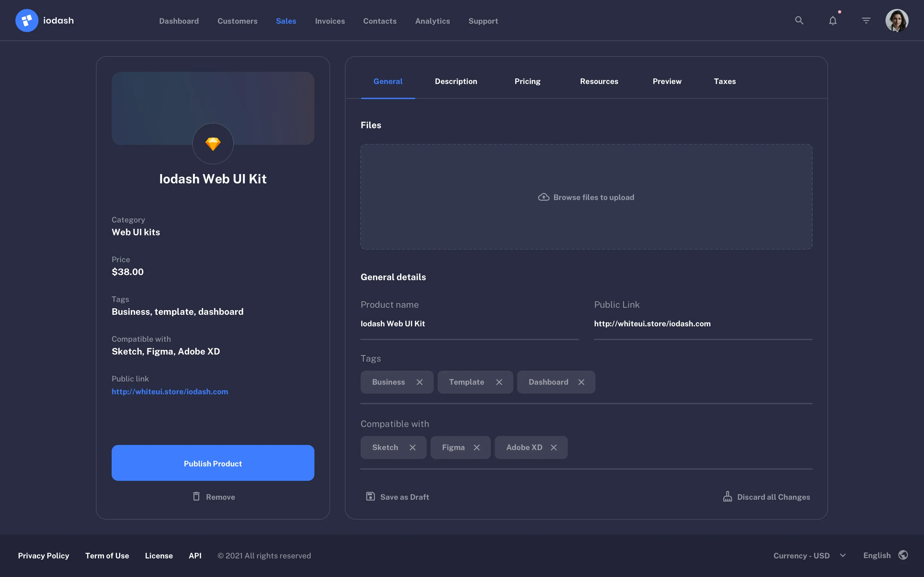Open the public link whiteui.store/iodash.com
924x577 pixels.
tap(170, 391)
